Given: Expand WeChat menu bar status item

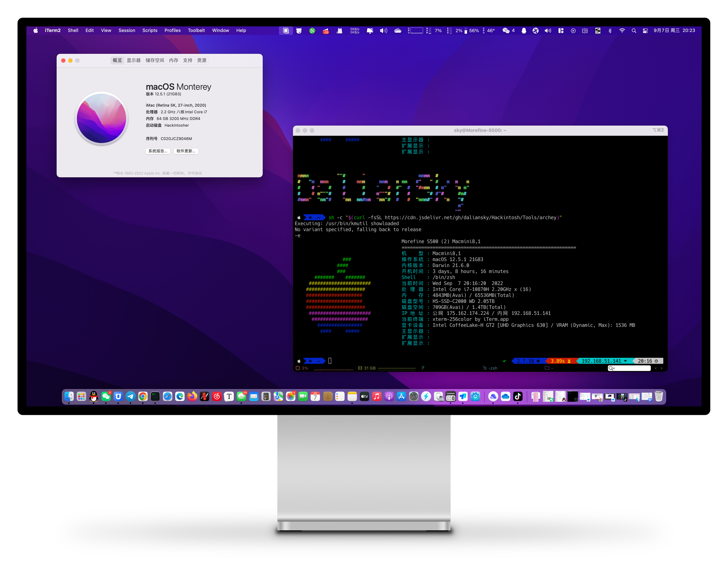Looking at the screenshot, I should click(508, 30).
